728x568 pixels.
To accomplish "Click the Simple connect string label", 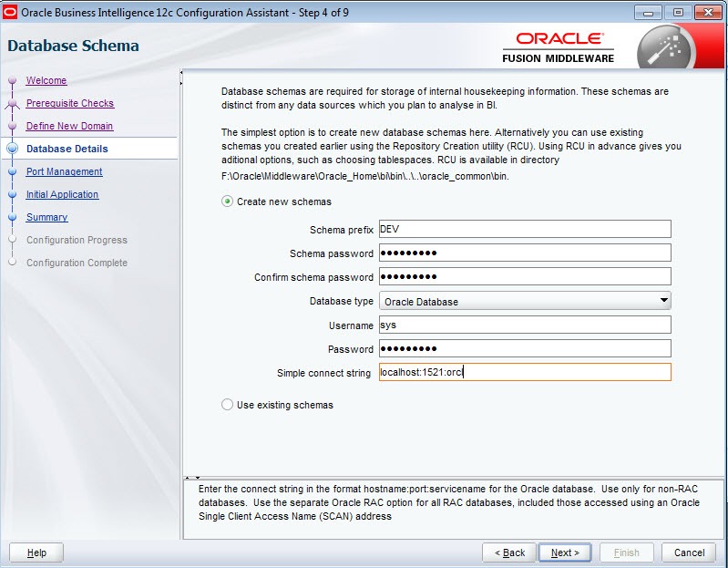I will [323, 373].
